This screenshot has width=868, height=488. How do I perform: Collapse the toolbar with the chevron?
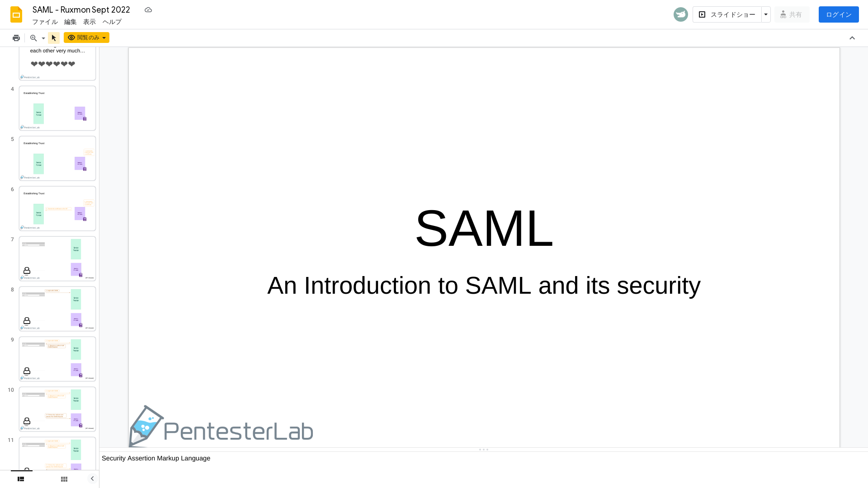coord(852,38)
